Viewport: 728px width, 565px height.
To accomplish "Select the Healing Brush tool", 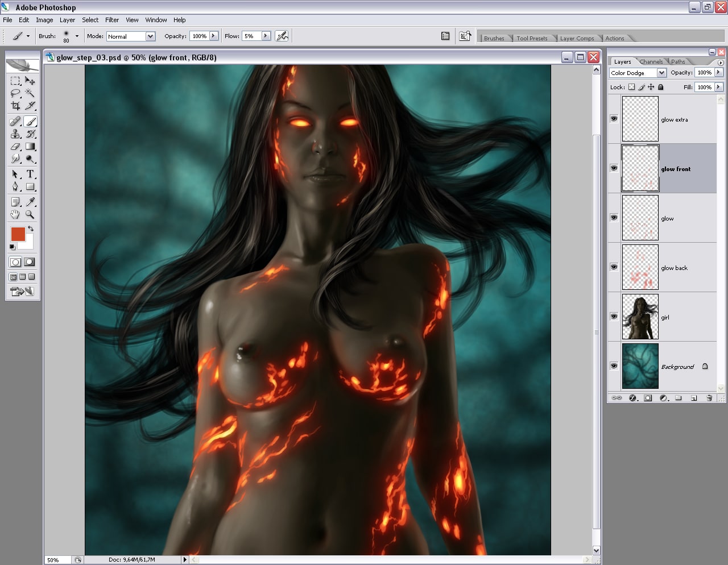I will 15,121.
